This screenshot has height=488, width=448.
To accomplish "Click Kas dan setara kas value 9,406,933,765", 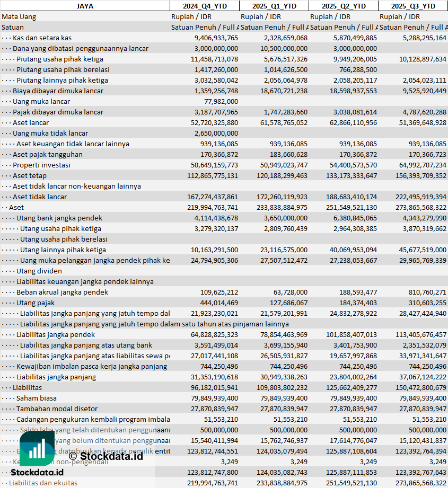I will (216, 38).
